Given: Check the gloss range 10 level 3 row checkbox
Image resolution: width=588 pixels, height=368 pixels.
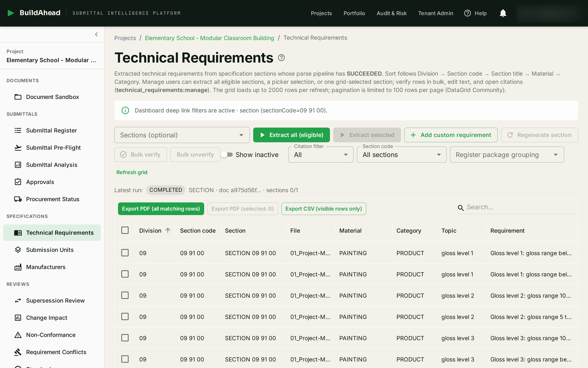Looking at the screenshot, I should click(125, 338).
